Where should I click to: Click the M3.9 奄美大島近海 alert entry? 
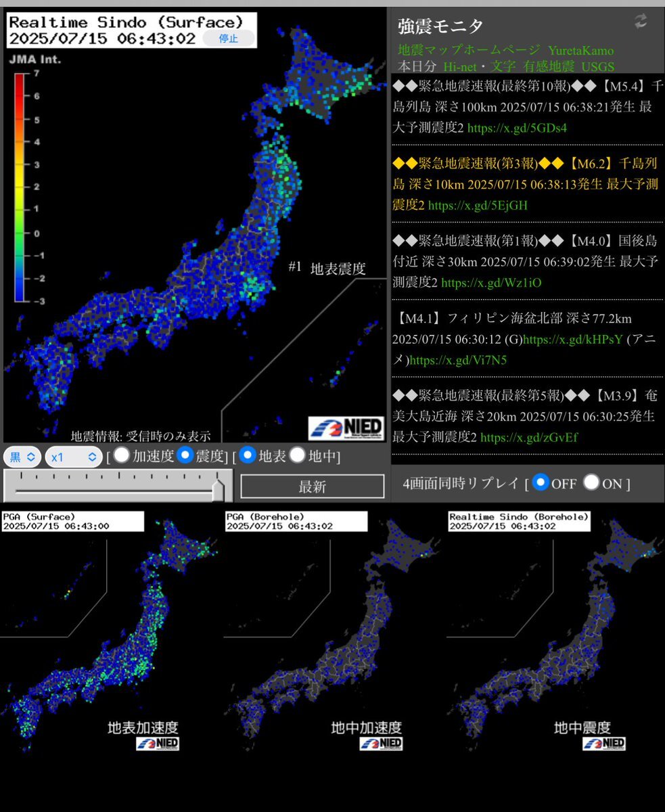point(528,416)
